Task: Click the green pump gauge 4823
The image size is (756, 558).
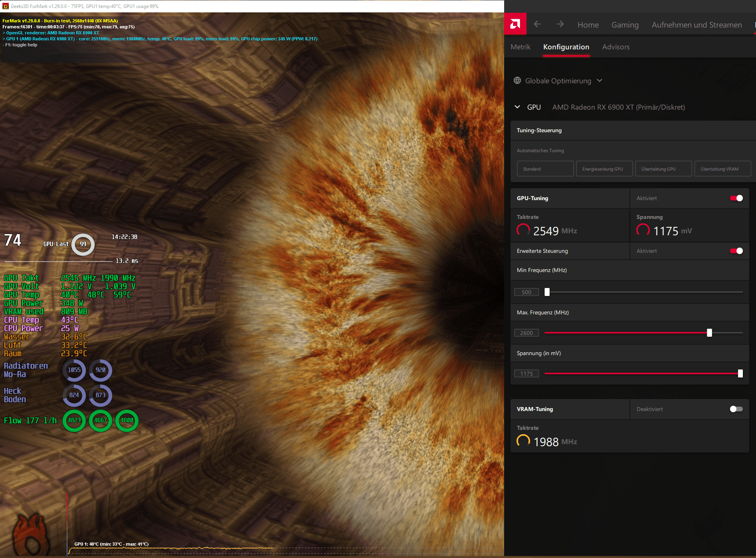Action: [74, 420]
